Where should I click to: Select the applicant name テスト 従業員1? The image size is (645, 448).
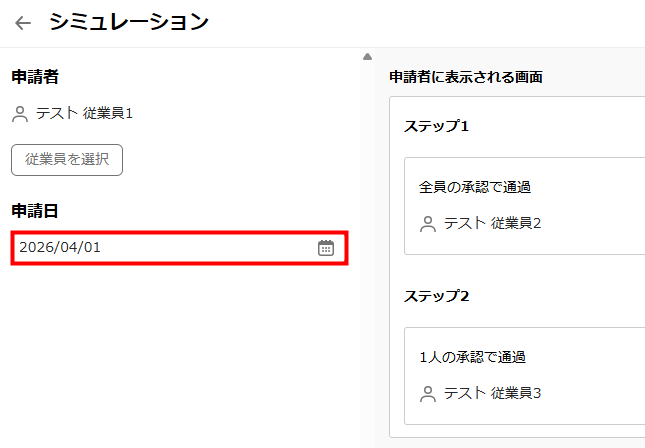click(84, 114)
